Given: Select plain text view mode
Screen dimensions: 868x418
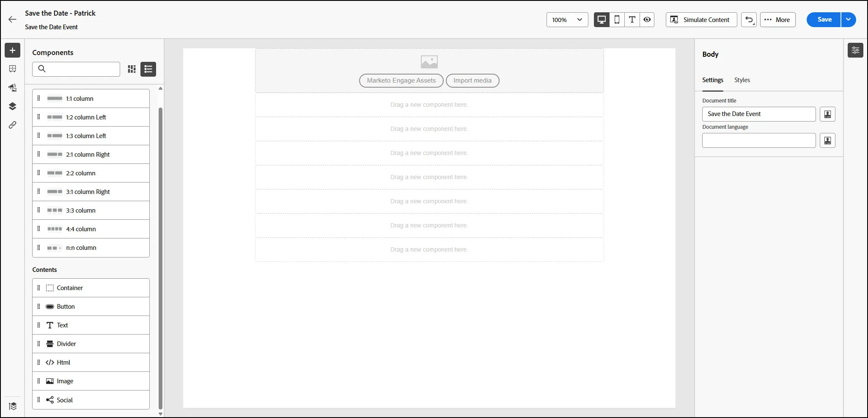Looking at the screenshot, I should tap(632, 19).
